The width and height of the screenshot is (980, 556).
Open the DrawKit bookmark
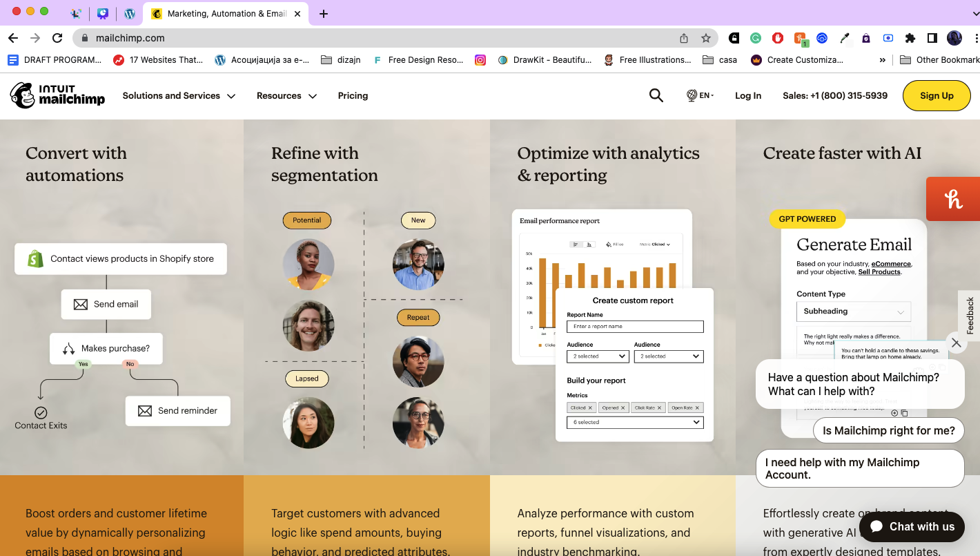545,60
